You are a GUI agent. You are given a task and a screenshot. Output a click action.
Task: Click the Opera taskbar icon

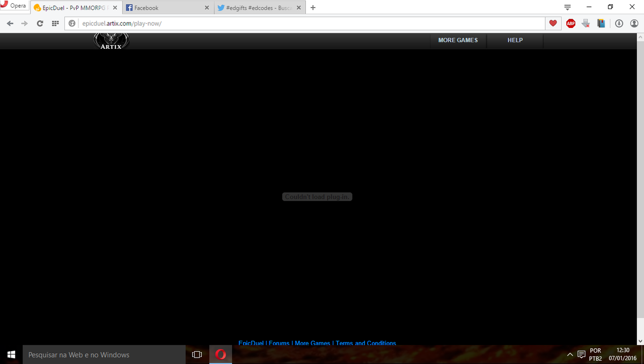tap(221, 354)
